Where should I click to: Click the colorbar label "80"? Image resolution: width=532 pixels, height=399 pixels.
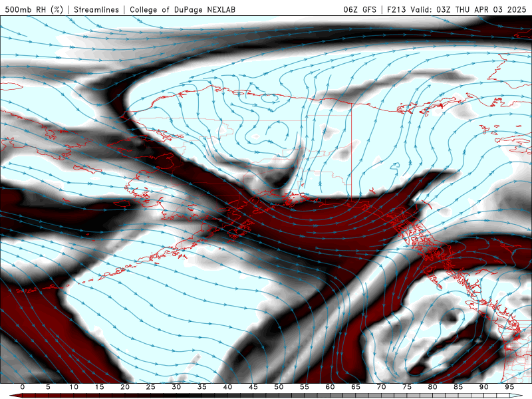pyautogui.click(x=433, y=387)
